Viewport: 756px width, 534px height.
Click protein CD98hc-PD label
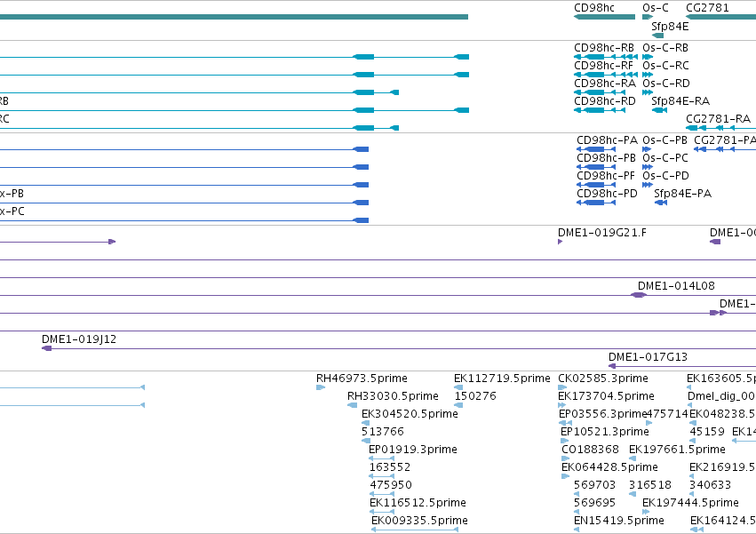point(607,194)
